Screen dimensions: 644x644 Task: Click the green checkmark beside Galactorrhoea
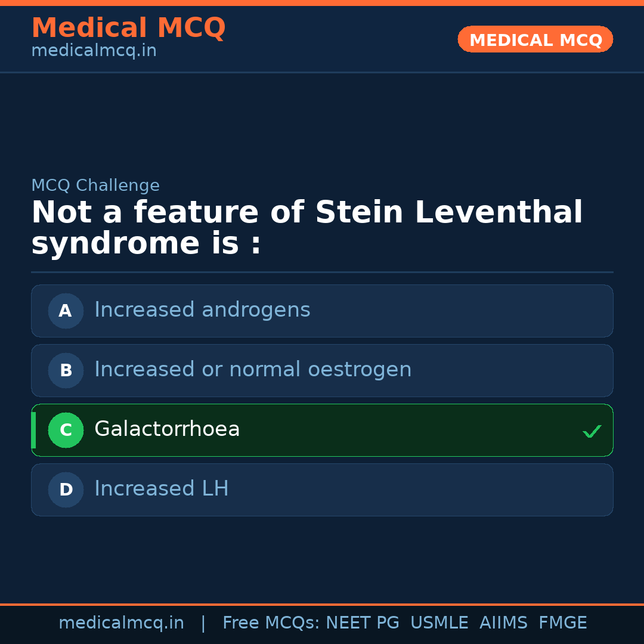coord(592,431)
